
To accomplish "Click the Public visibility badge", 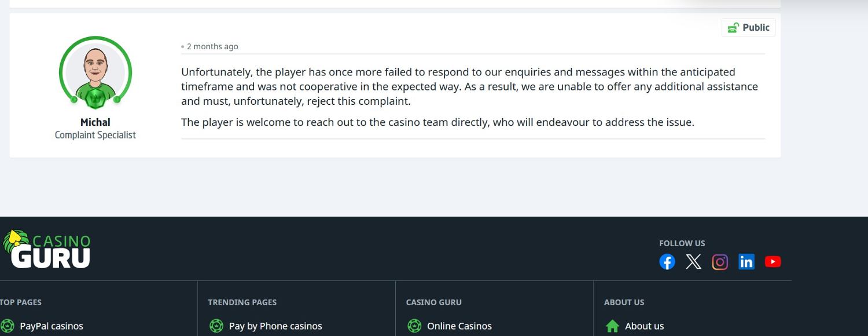I will [749, 28].
